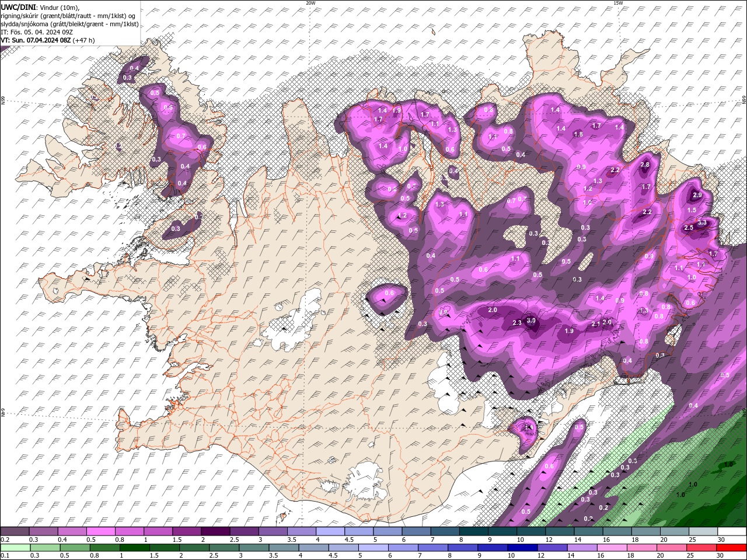Click the 0.1 label in the rain legend

[5, 556]
